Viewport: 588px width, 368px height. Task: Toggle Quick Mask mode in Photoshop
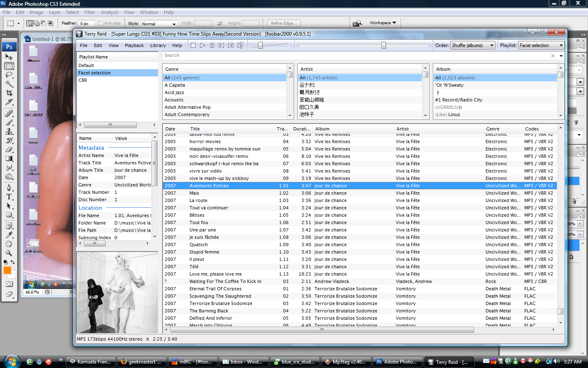coord(9,284)
